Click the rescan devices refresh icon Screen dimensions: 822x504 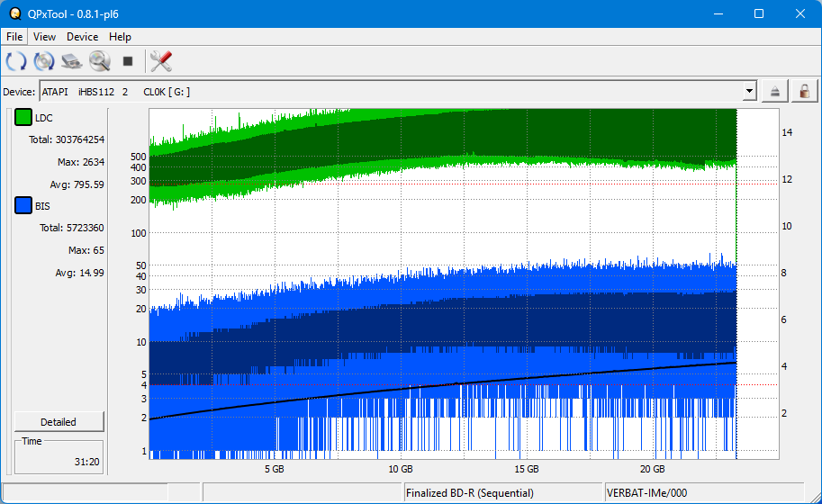tap(16, 61)
